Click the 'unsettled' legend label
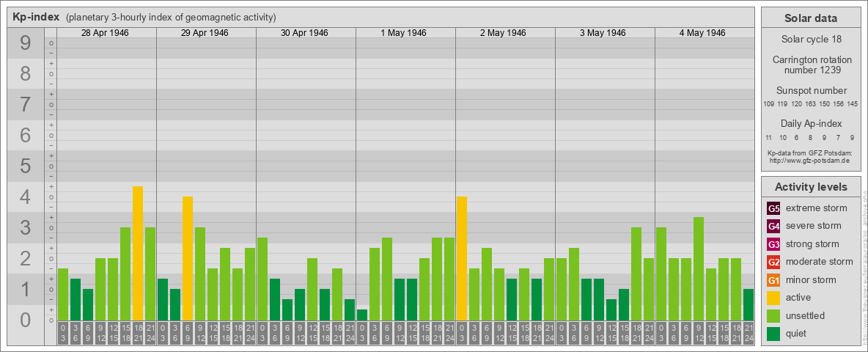The width and height of the screenshot is (868, 352). coord(805,315)
